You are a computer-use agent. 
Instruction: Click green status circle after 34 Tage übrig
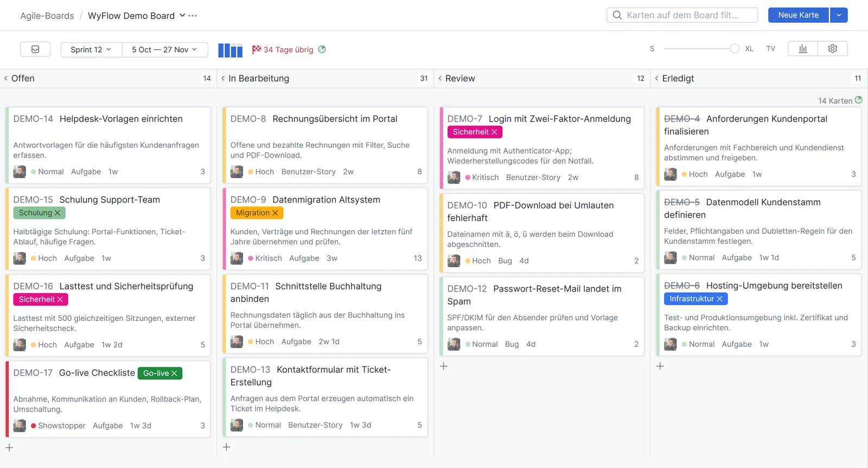tap(322, 49)
